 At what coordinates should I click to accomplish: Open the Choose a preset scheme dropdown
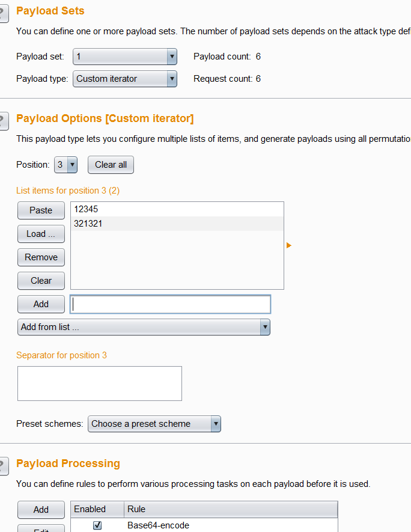[154, 424]
